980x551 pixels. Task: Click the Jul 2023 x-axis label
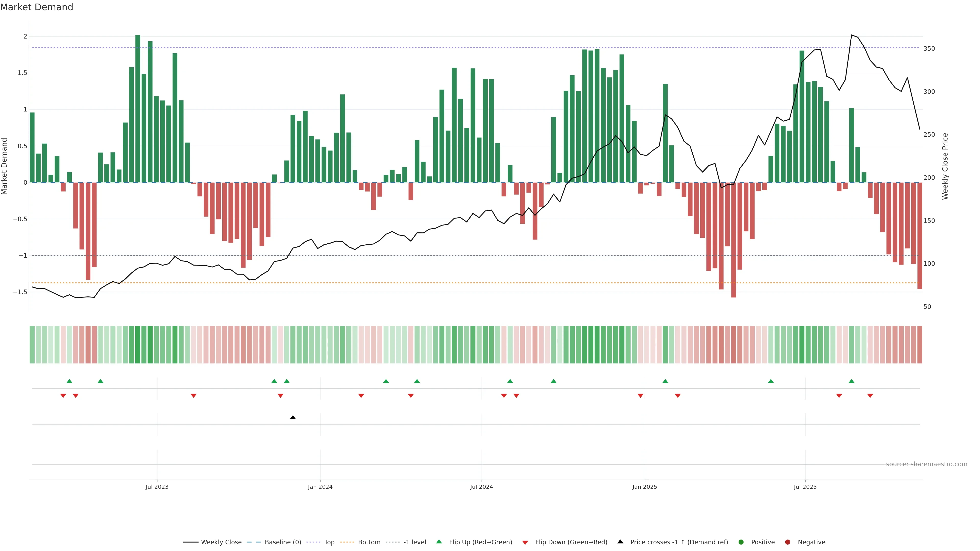click(157, 487)
